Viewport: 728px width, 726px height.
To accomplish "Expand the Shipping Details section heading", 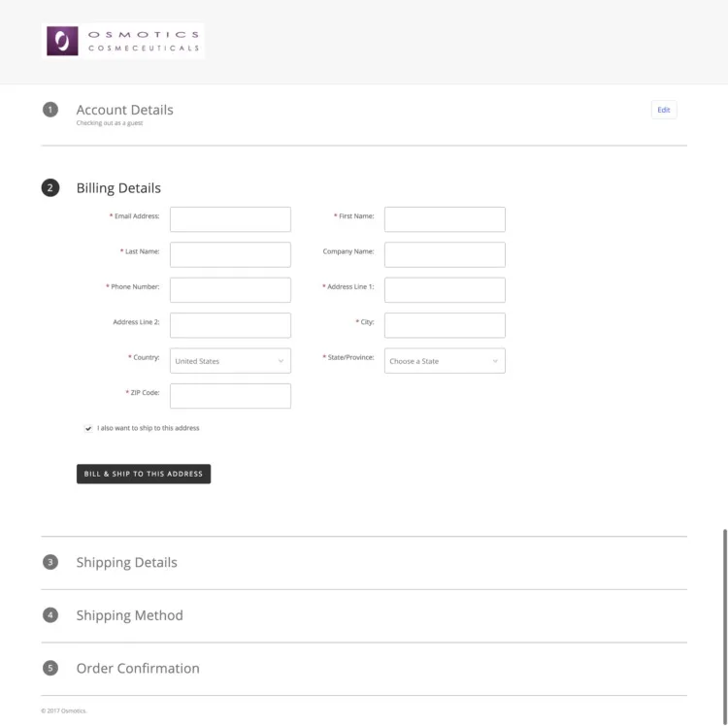I will pos(127,562).
